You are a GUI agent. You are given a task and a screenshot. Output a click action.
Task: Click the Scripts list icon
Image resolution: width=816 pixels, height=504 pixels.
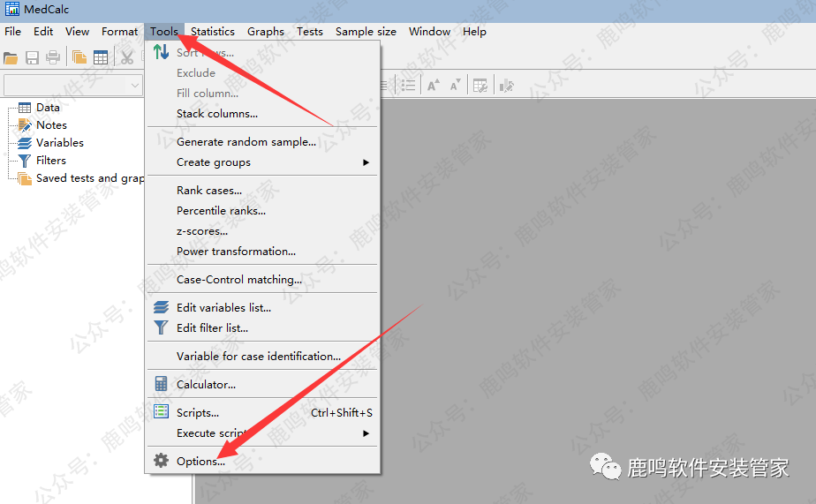[162, 412]
